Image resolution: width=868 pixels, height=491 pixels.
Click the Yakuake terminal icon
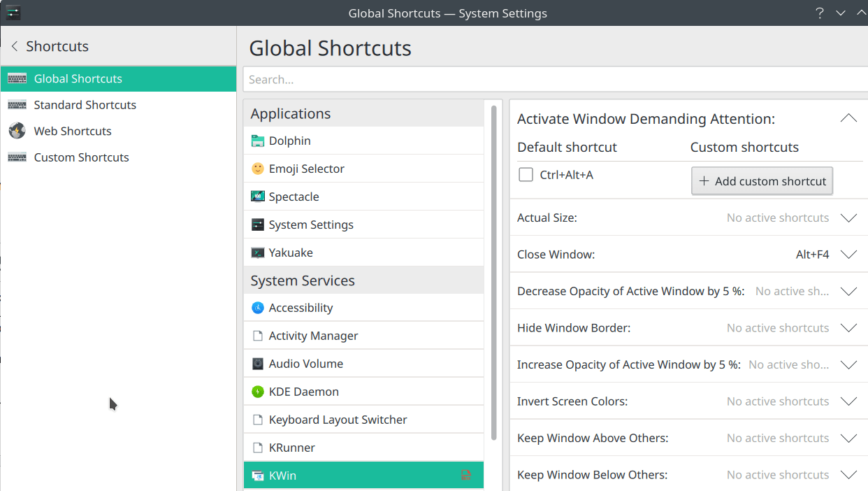(258, 252)
